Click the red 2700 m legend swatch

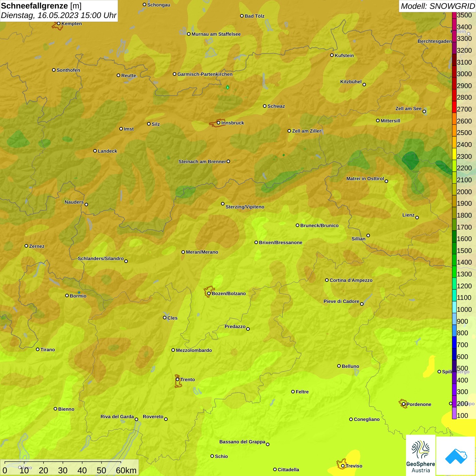click(x=454, y=107)
